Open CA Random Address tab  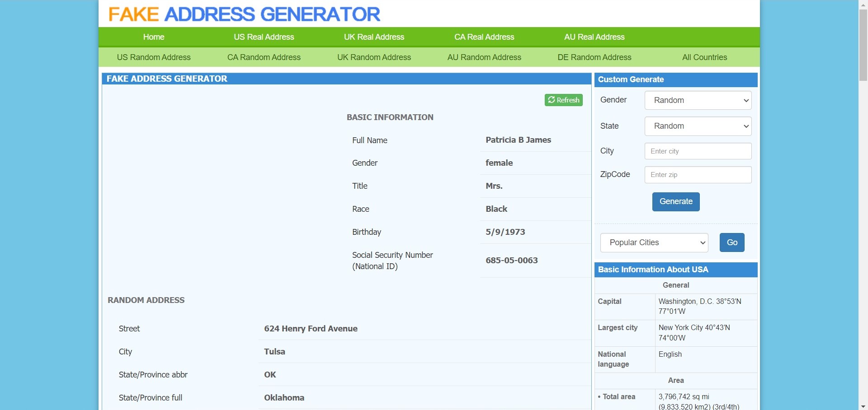(264, 57)
